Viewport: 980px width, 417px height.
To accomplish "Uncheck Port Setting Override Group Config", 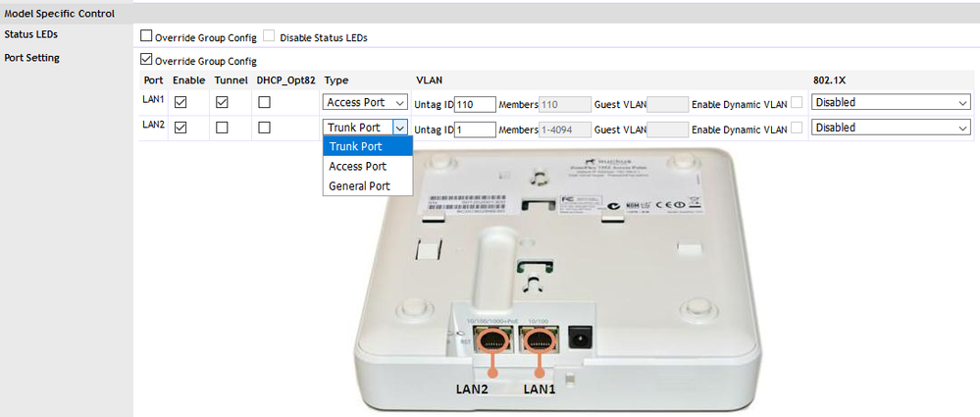I will point(146,60).
